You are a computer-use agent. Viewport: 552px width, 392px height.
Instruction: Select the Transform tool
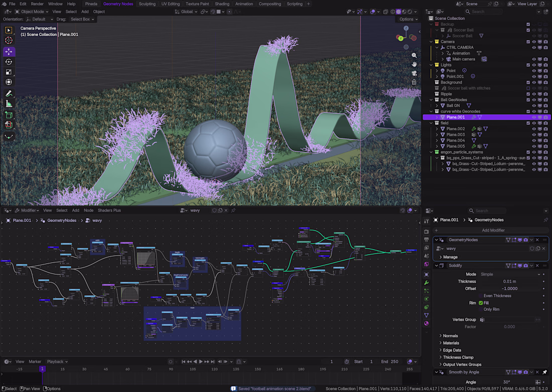point(9,82)
